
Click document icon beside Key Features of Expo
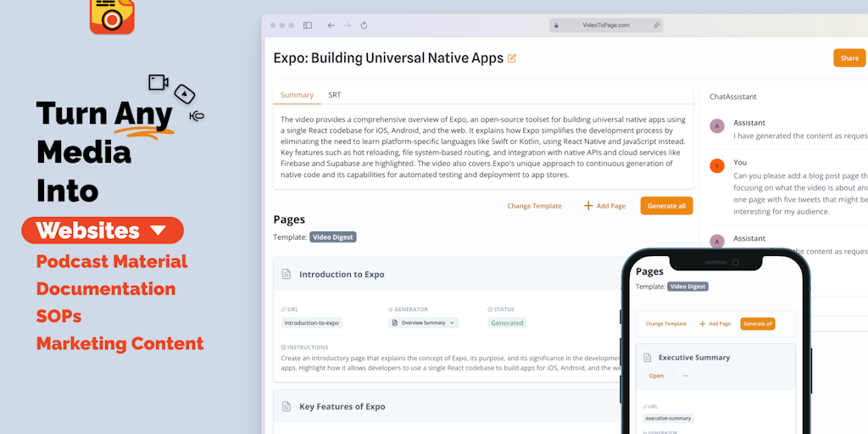pyautogui.click(x=287, y=407)
